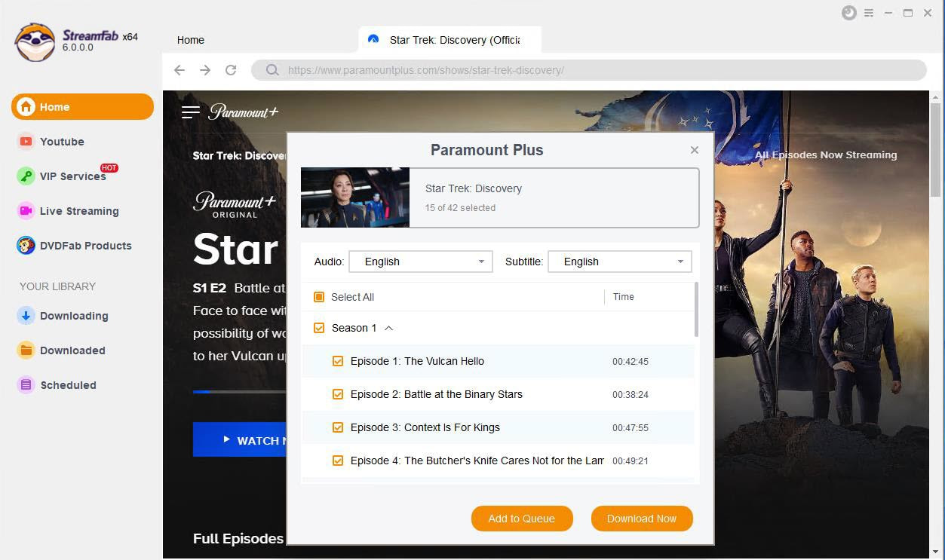Open the hamburger menu top right
This screenshot has height=560, width=945.
click(869, 13)
